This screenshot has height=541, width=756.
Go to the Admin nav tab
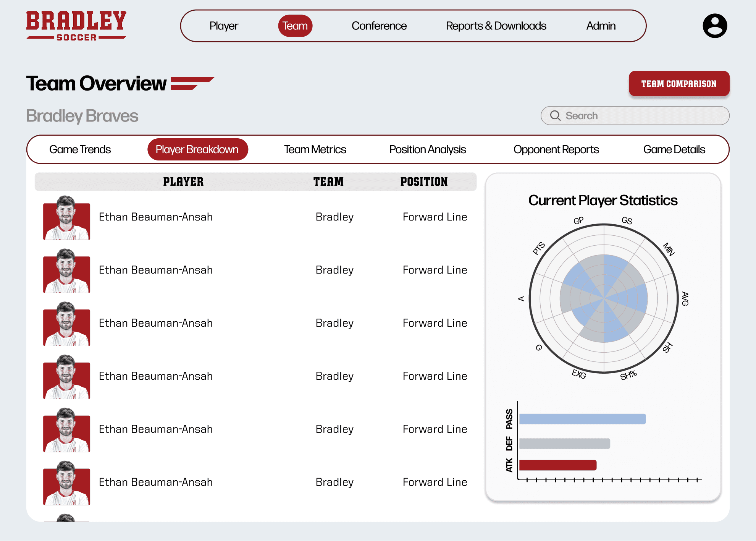(x=601, y=26)
